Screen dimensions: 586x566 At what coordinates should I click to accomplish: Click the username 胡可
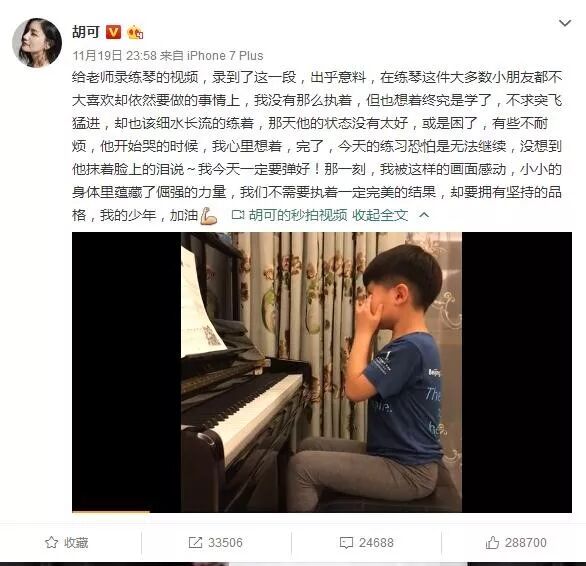tap(86, 32)
